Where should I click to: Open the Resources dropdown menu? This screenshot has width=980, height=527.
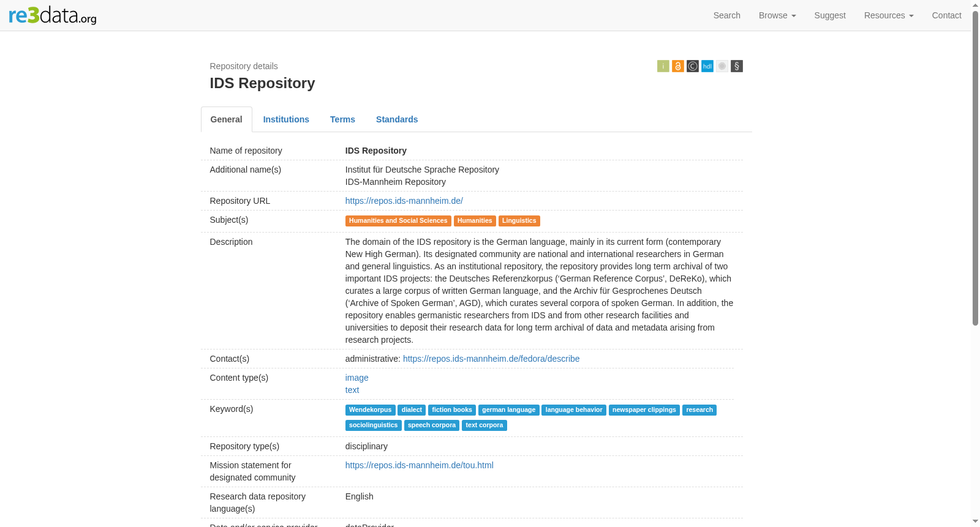coord(889,15)
